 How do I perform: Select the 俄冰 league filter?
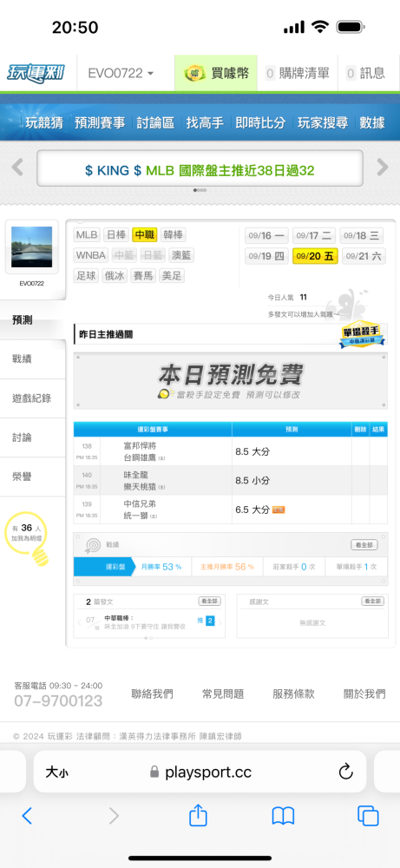(115, 276)
